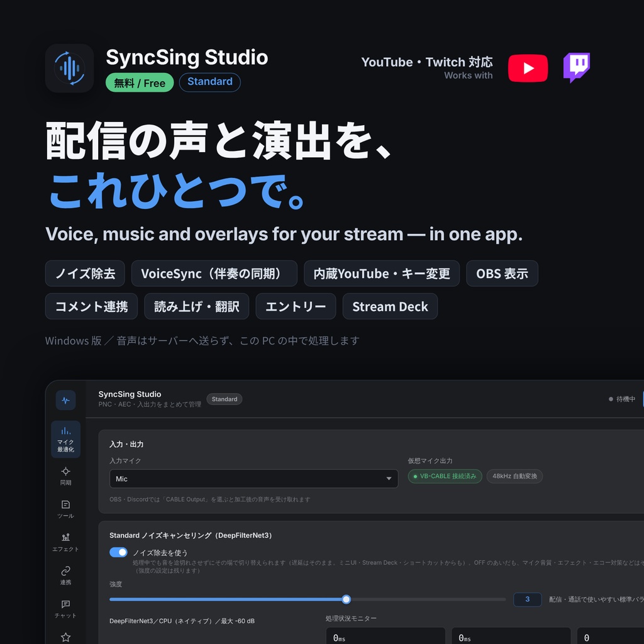Viewport: 644px width, 644px height.
Task: Click the ノイズ除去 feature chip
Action: coord(85,274)
